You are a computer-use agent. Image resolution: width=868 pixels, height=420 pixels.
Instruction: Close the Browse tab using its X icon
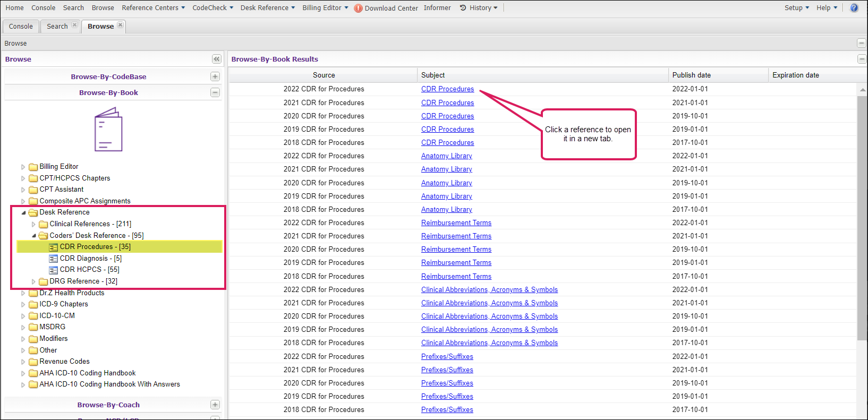[x=121, y=25]
